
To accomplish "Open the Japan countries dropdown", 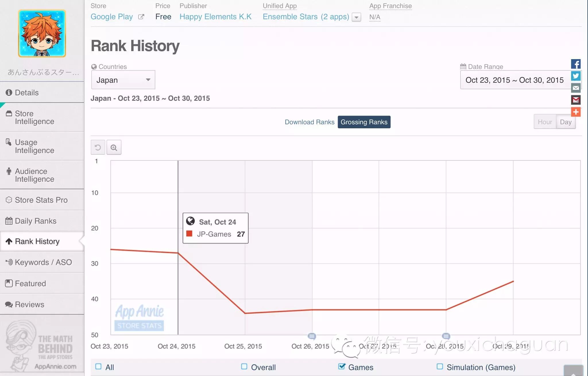I will [x=123, y=80].
